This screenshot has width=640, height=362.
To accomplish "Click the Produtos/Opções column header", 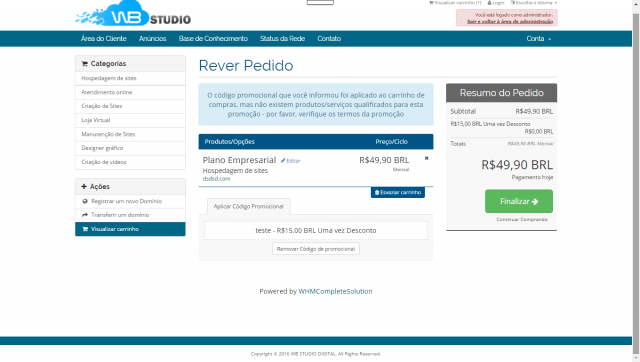I will [229, 142].
